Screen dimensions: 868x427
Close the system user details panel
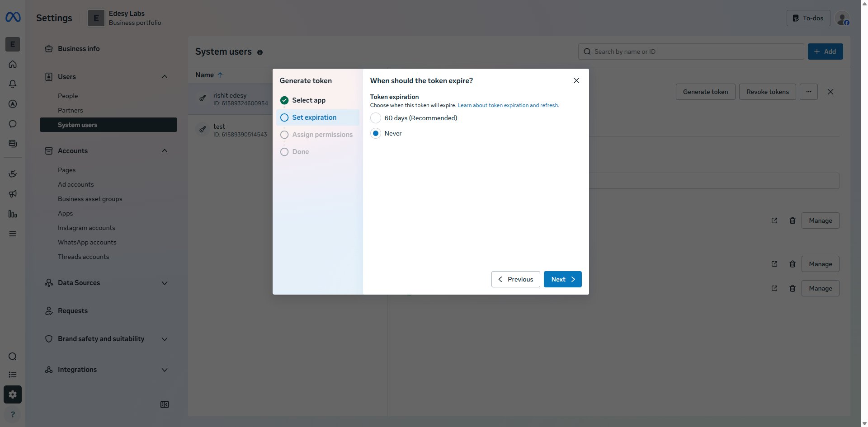(830, 92)
